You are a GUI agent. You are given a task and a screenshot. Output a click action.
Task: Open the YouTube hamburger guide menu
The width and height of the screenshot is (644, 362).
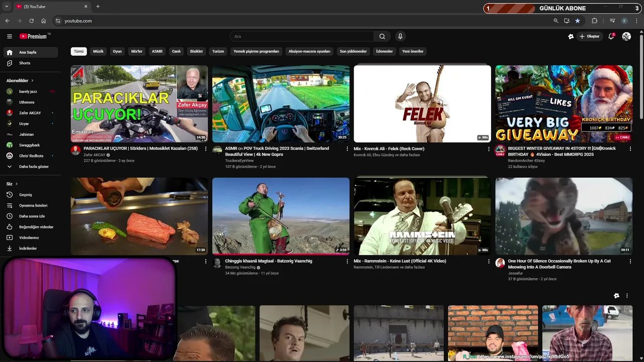pyautogui.click(x=10, y=36)
